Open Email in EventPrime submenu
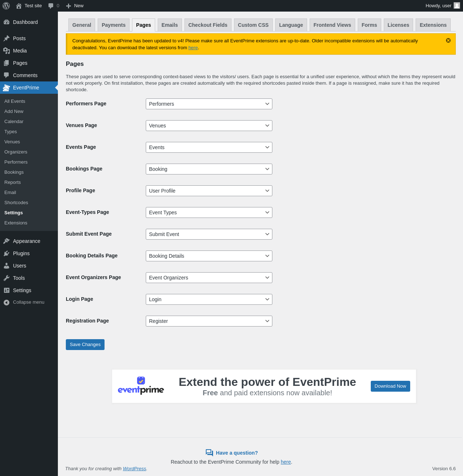Screen dimensions: 463x476 click(29, 193)
